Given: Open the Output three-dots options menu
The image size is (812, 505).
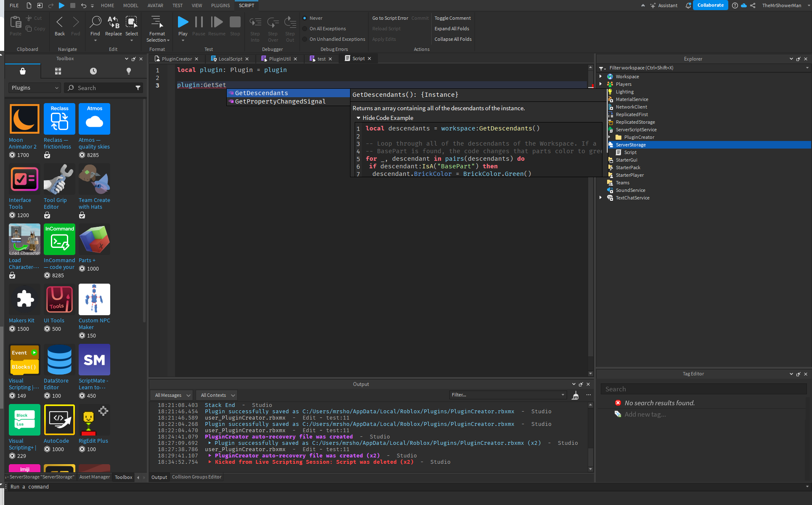Looking at the screenshot, I should tap(589, 395).
